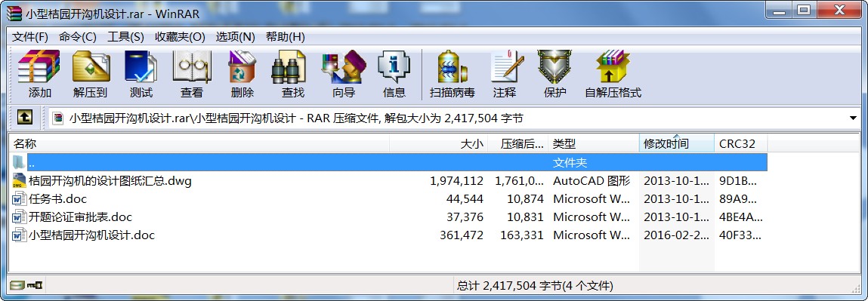Click the Word icon beside 小型桔园开沟机设计.doc

click(x=20, y=235)
